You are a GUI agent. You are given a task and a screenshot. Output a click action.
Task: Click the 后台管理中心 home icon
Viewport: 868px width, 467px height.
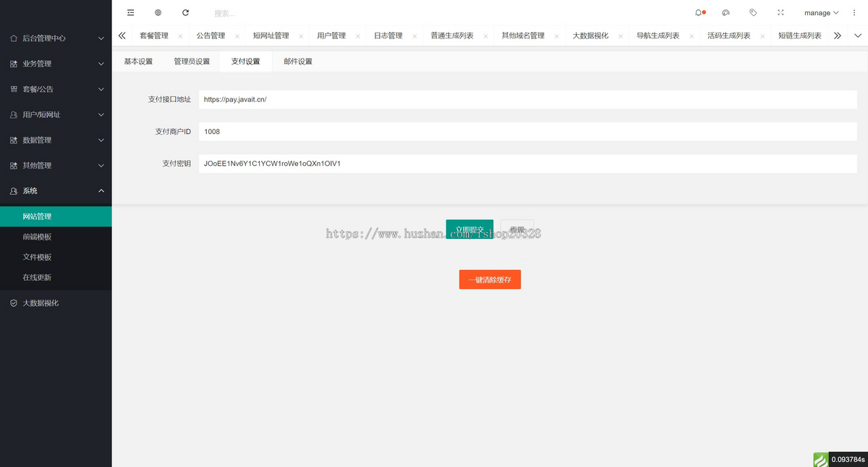tap(14, 38)
